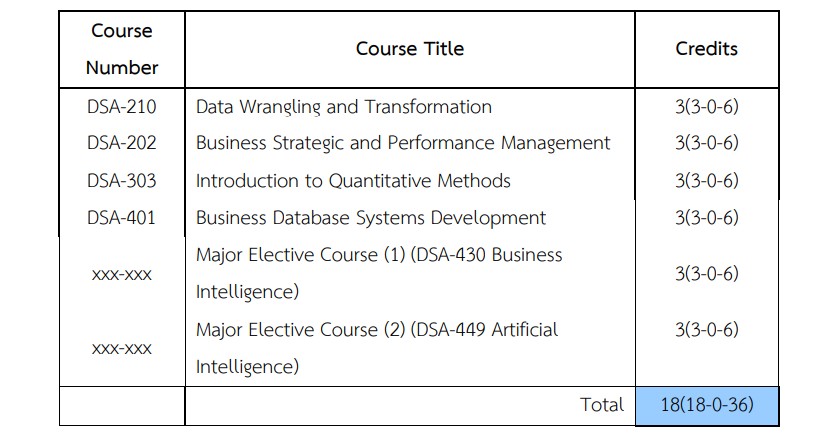Image resolution: width=840 pixels, height=448 pixels.
Task: Click "Data Wrangling and Transformation" course title
Action: click(x=343, y=106)
